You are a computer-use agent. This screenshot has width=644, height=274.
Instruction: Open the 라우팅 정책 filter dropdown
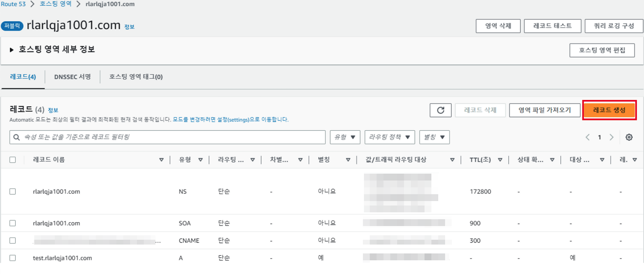click(x=390, y=137)
